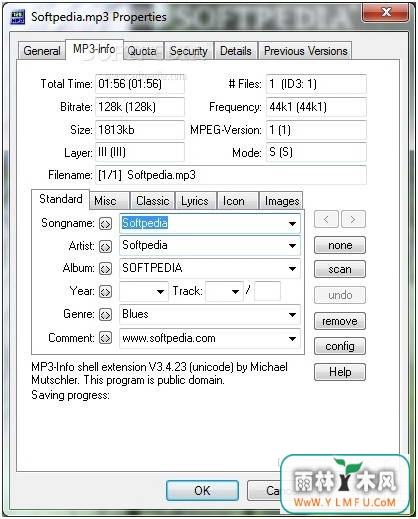Open the Previous Versions tab
The height and width of the screenshot is (519, 418).
(x=306, y=51)
